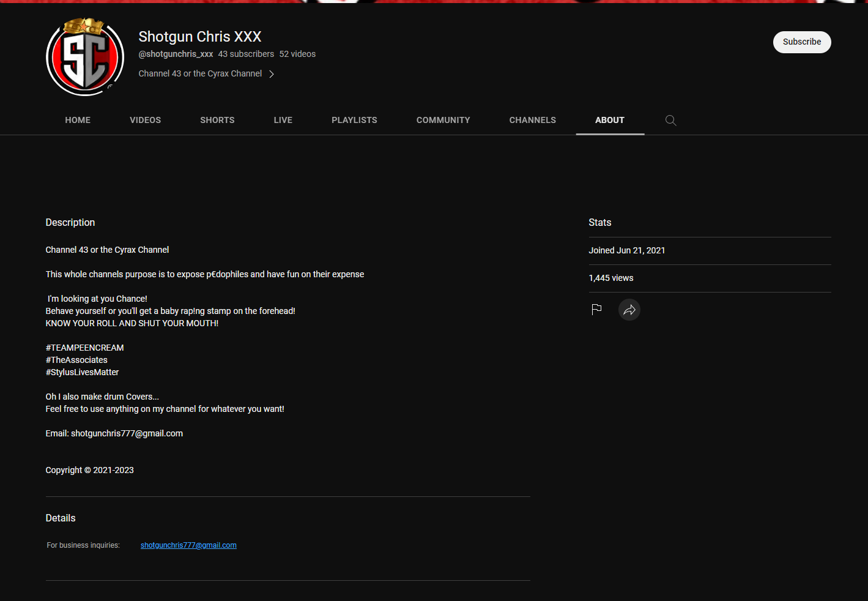Click the Shotgun Chris channel avatar logo

coord(85,57)
